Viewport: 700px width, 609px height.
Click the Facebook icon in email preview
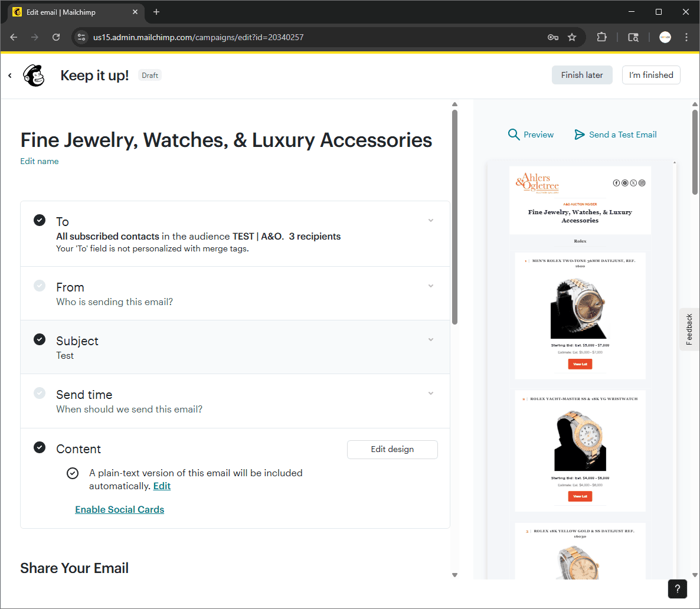pos(616,183)
